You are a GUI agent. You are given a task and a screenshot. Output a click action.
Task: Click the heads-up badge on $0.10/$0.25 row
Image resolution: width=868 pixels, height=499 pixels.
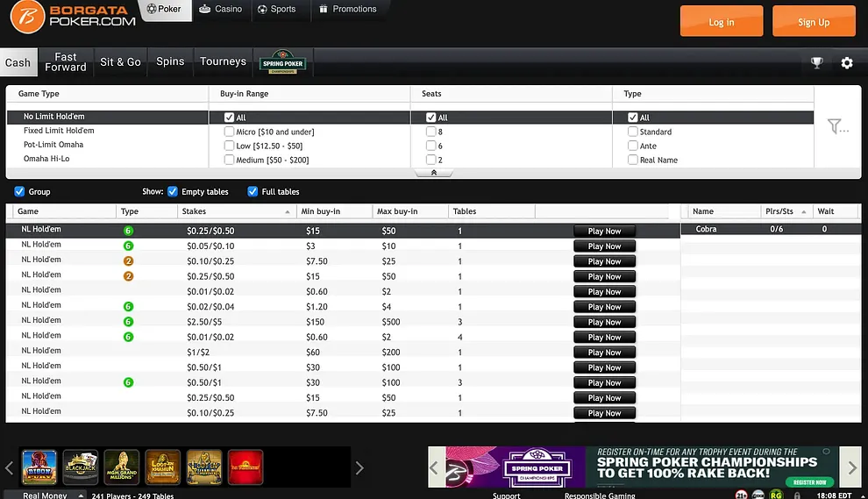tap(128, 260)
